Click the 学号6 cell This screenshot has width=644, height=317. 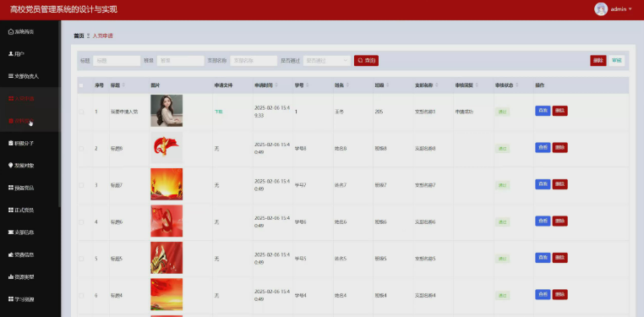pos(301,221)
